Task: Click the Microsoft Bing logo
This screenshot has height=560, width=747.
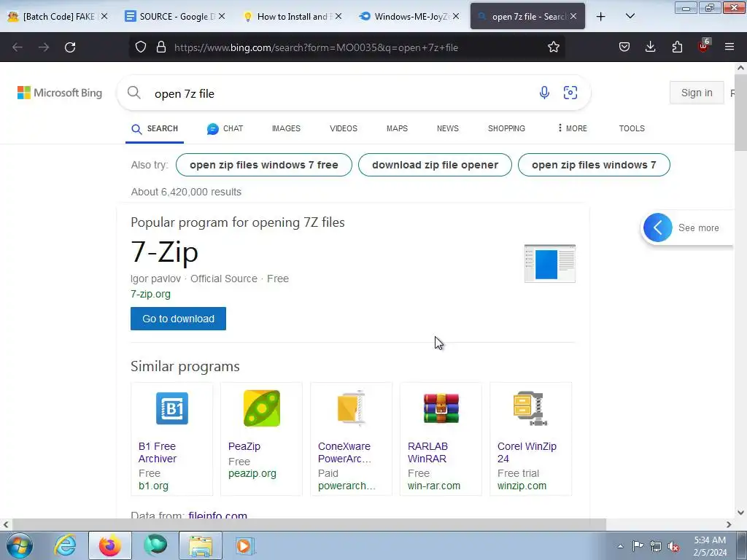Action: click(60, 93)
